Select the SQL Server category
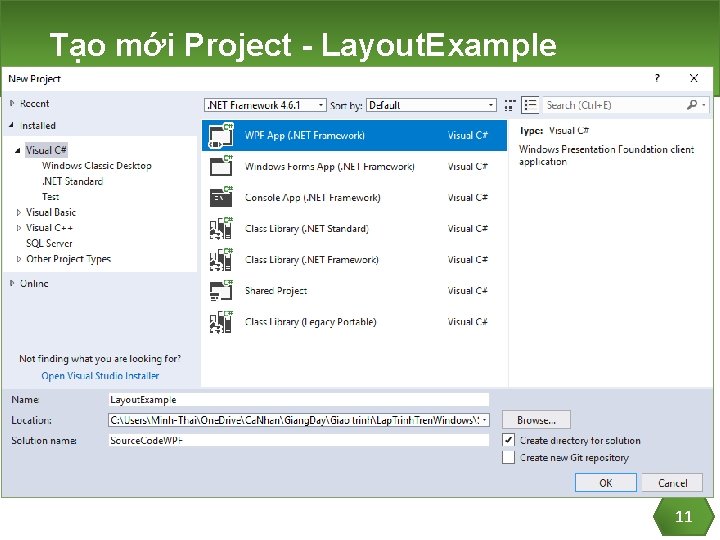The width and height of the screenshot is (720, 540). (x=49, y=243)
